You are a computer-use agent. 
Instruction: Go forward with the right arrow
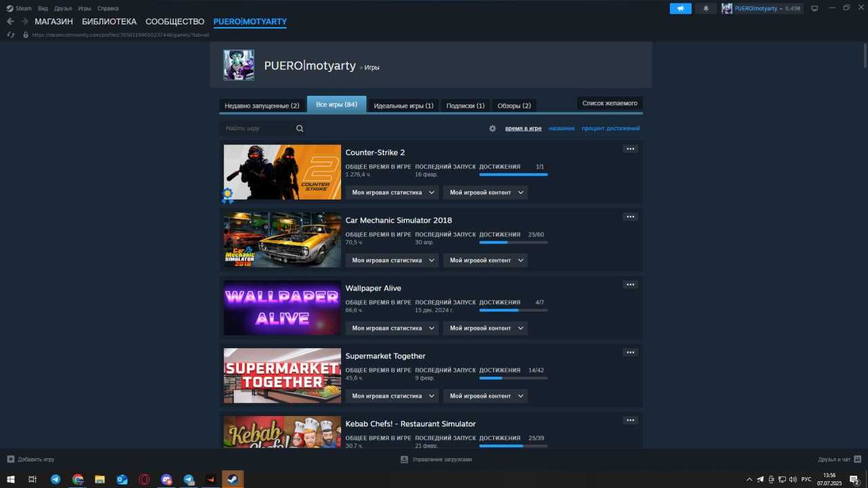pos(24,21)
